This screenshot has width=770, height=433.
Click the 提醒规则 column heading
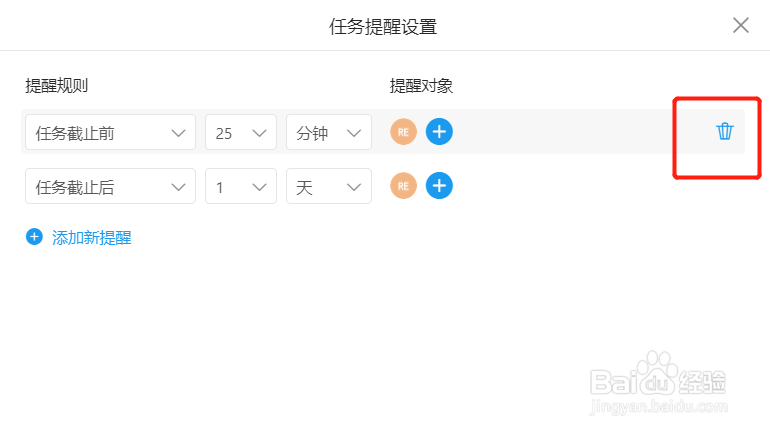56,85
